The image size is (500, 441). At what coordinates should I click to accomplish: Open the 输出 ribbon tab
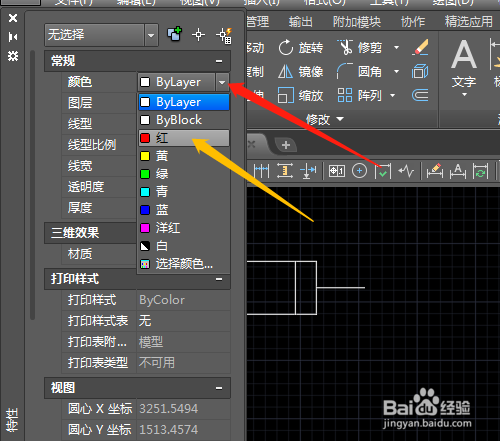[x=301, y=22]
